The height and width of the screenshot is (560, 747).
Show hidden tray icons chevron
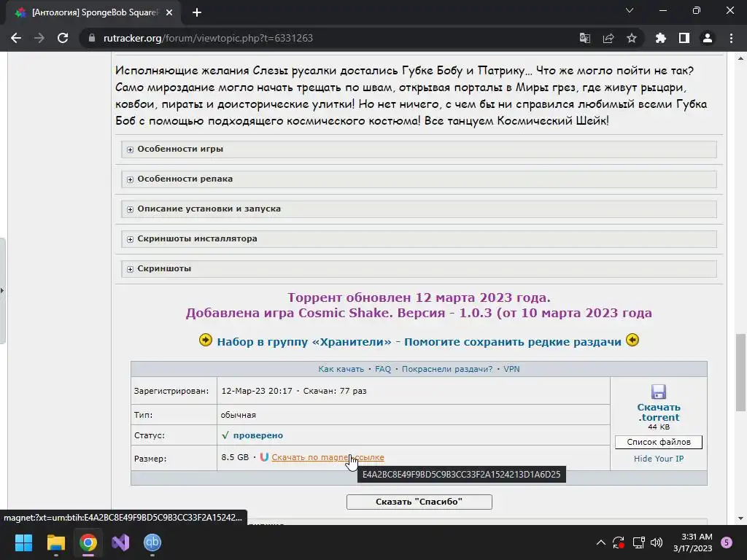click(601, 542)
